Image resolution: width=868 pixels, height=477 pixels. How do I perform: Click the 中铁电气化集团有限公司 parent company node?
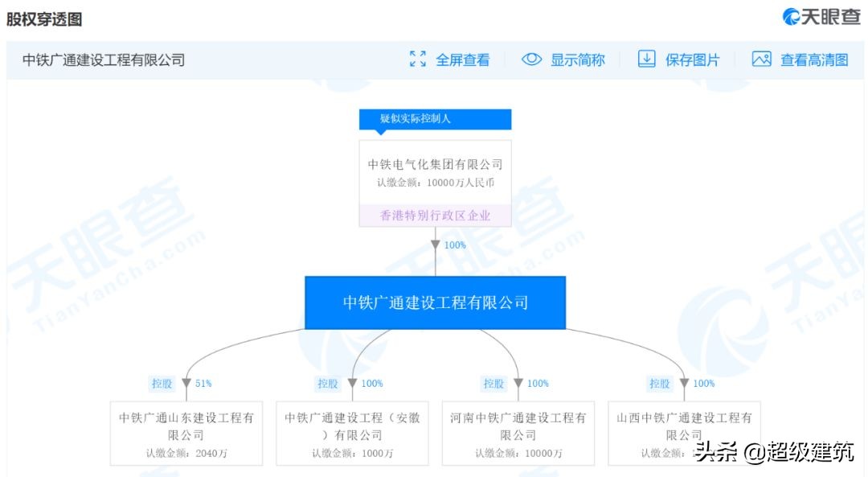coord(435,164)
